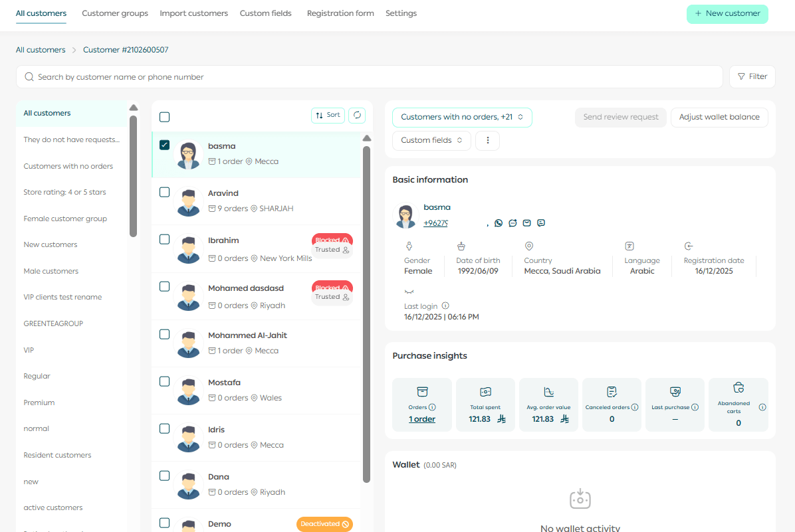Open the Sort options for the customer list
This screenshot has height=532, width=795.
coord(328,116)
